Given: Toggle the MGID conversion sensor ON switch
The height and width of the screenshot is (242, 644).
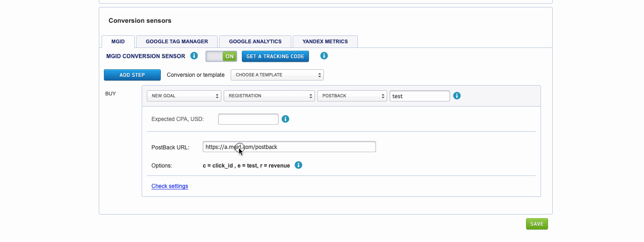Looking at the screenshot, I should [x=221, y=56].
